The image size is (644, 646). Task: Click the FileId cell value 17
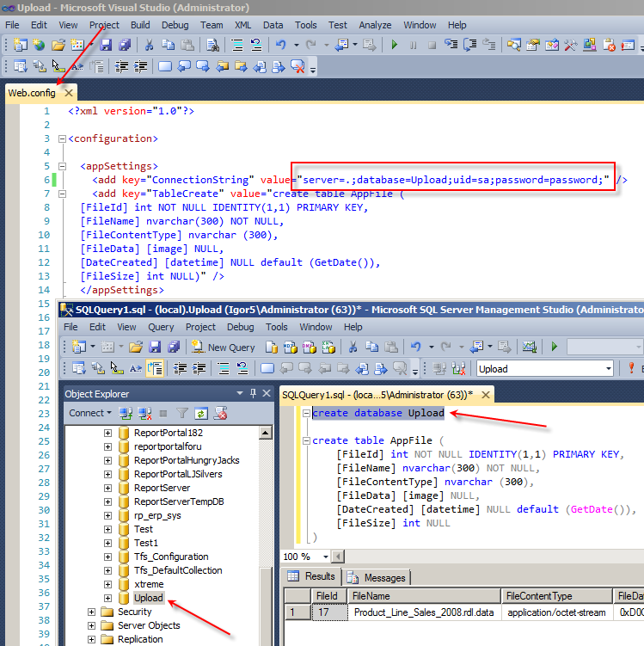(328, 612)
